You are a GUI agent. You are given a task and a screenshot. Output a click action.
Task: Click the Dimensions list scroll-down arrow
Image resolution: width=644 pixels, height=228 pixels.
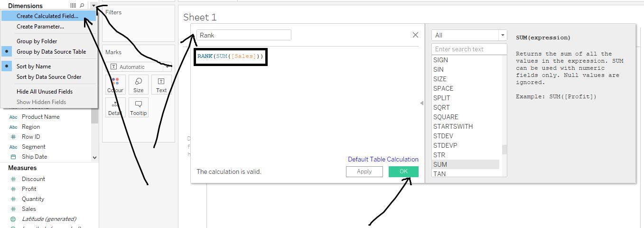[94, 158]
